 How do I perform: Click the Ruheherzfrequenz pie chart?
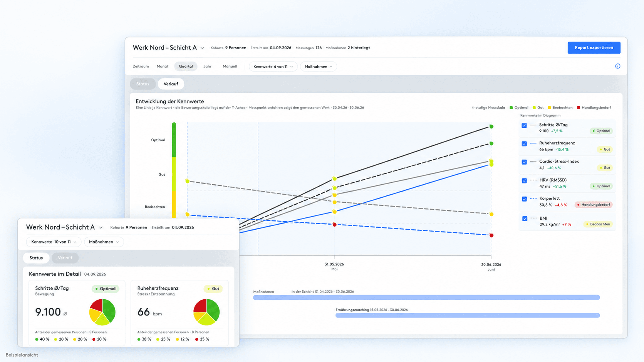click(206, 312)
